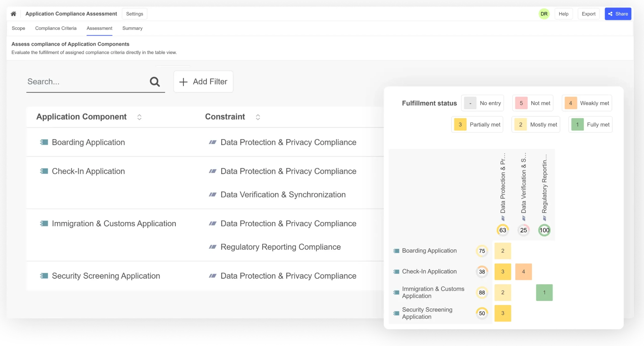Click the blue Share button
The height and width of the screenshot is (346, 644).
[618, 14]
